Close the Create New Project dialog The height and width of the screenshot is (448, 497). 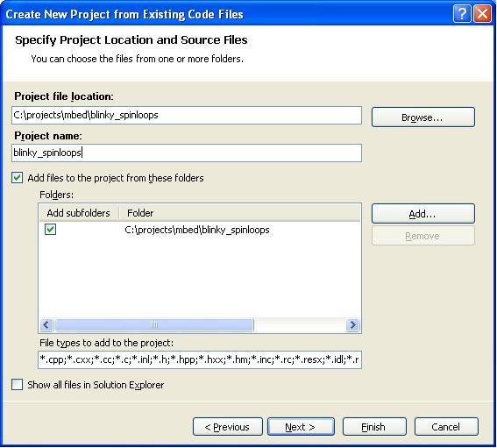pos(482,14)
